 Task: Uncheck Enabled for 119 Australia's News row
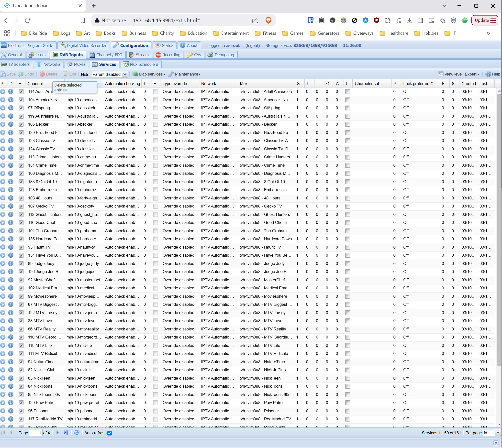point(21,116)
